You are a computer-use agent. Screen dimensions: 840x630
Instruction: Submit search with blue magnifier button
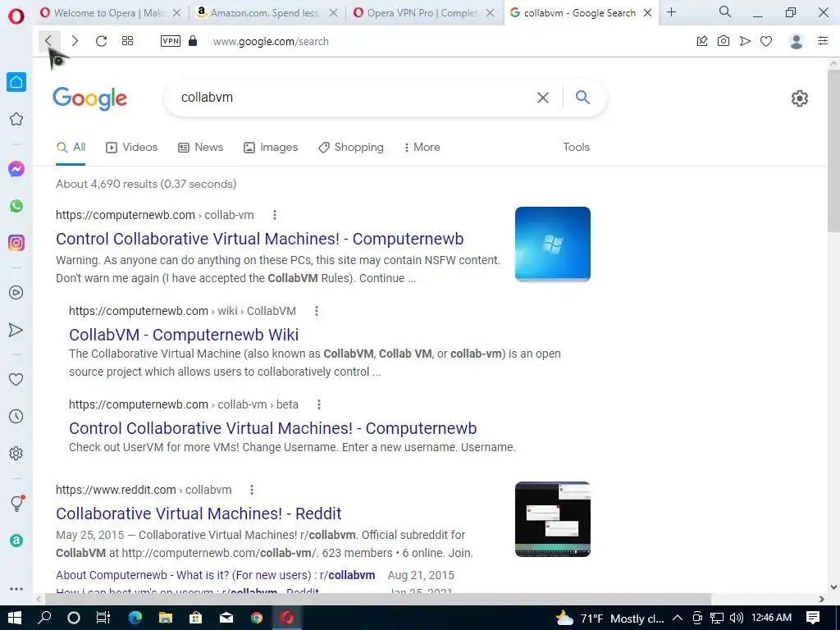tap(583, 97)
